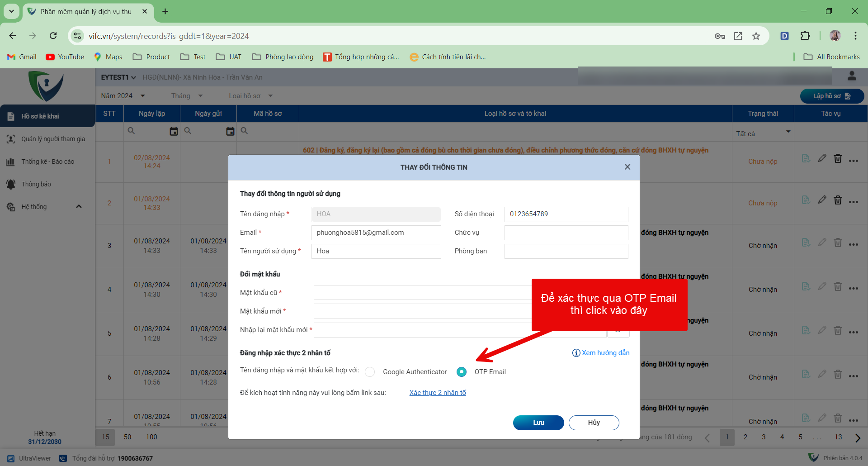This screenshot has width=868, height=466.
Task: Open Quản lý người tham gia menu
Action: (53, 139)
